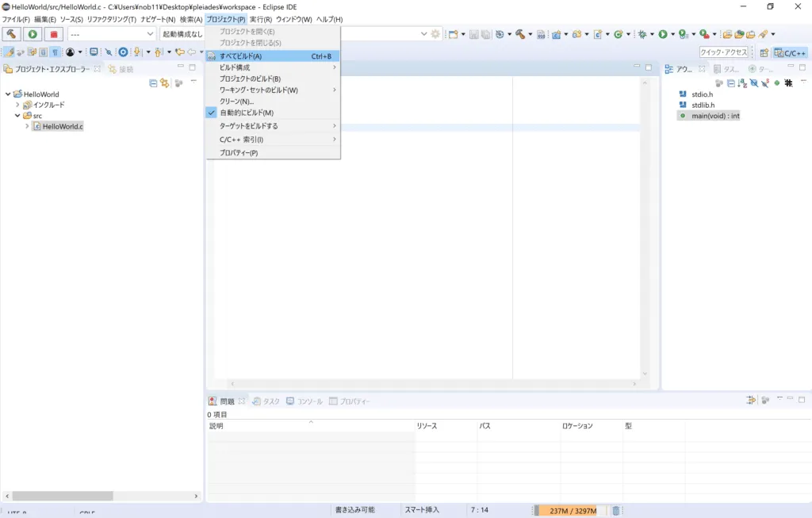Toggle link with editor in Project Explorer
812x518 pixels.
click(165, 82)
